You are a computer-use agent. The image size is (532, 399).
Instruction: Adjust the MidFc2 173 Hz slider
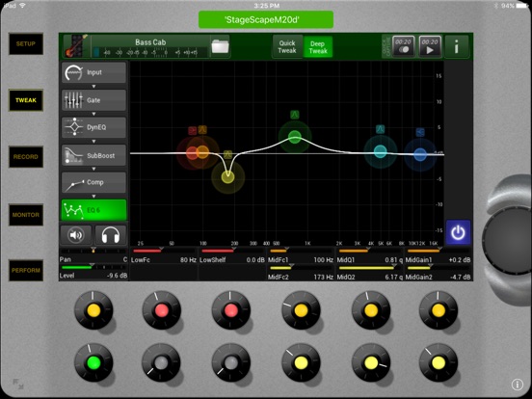pos(301,268)
